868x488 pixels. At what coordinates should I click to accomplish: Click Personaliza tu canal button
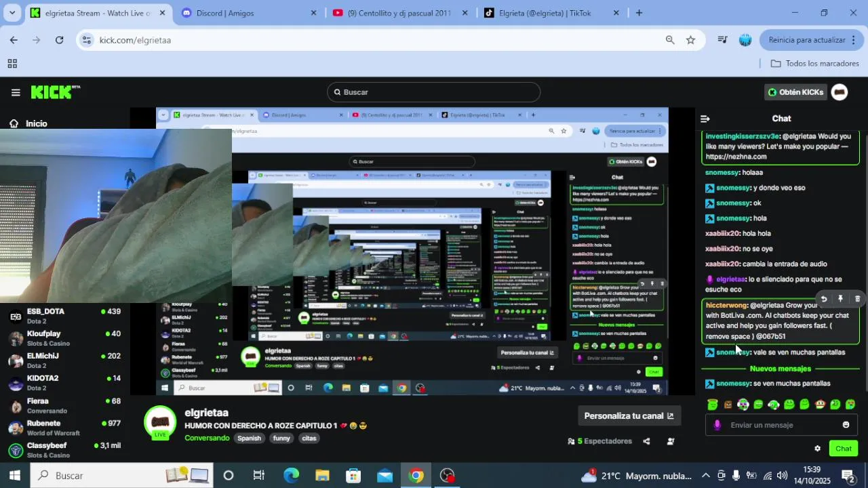[x=629, y=416]
